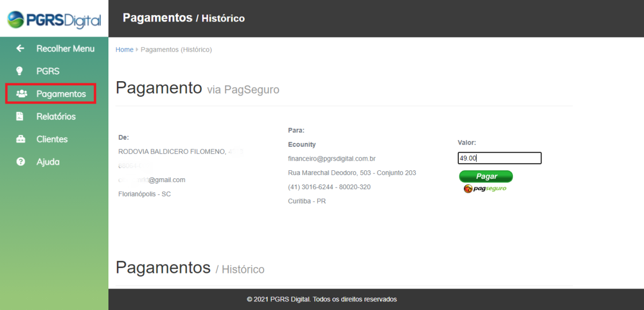
Task: Click the Para: label
Action: click(296, 130)
